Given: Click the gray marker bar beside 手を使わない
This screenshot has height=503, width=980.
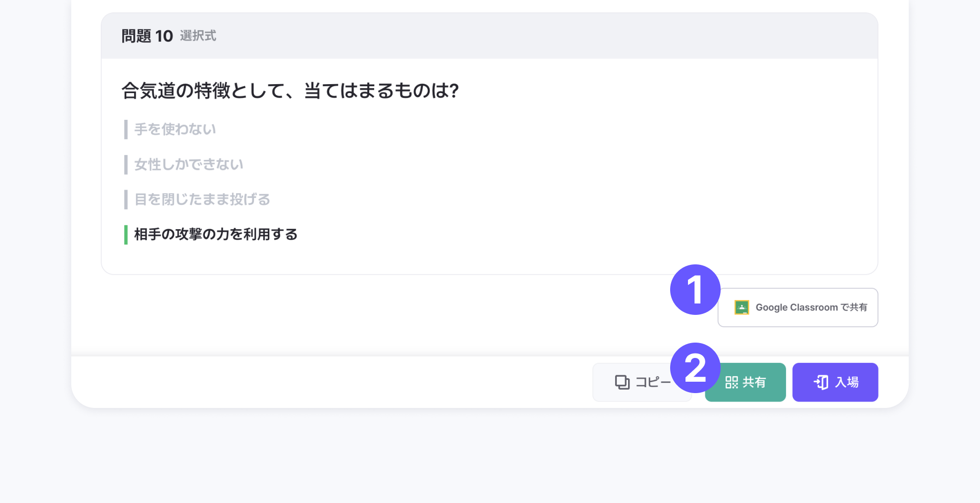Looking at the screenshot, I should click(126, 129).
